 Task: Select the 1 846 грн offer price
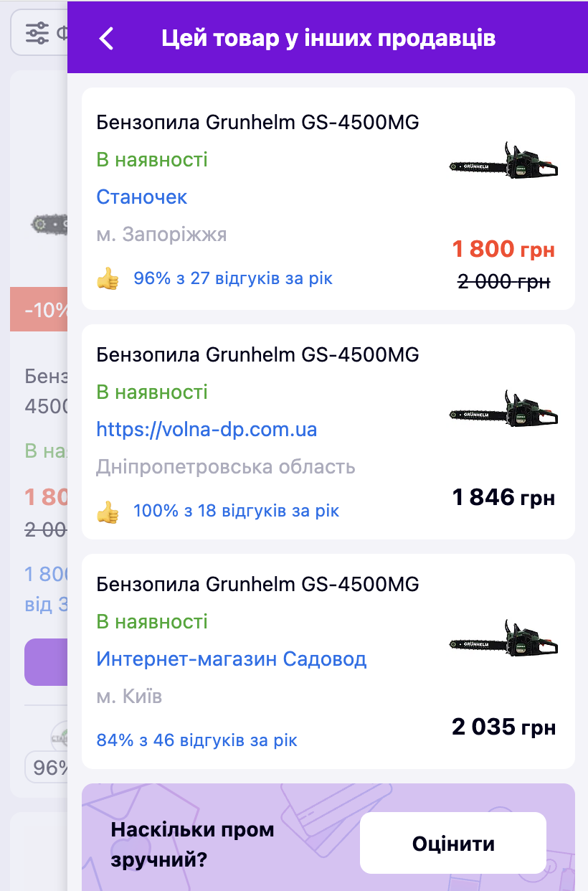pyautogui.click(x=503, y=496)
